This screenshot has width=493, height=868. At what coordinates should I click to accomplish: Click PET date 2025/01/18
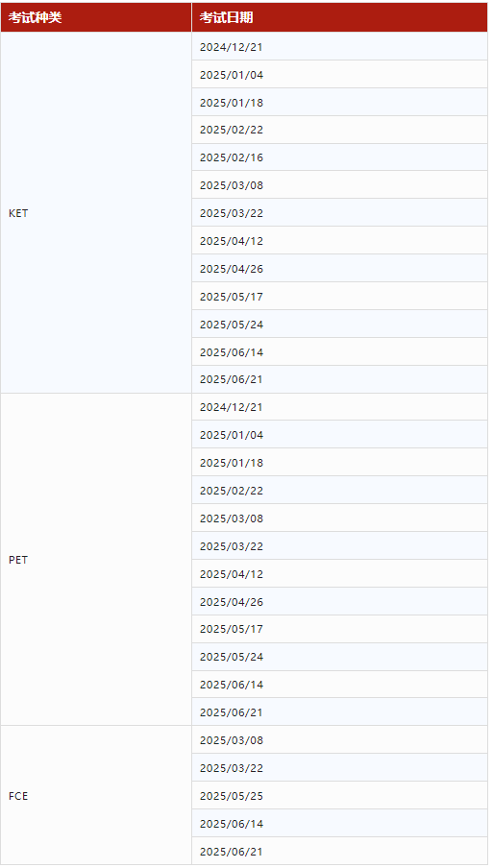339,462
